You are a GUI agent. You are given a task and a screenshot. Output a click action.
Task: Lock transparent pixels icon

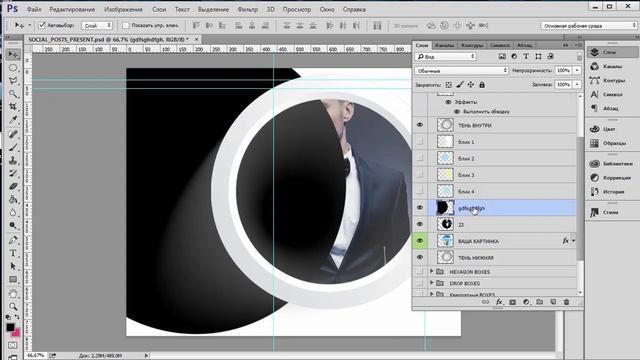(x=449, y=85)
